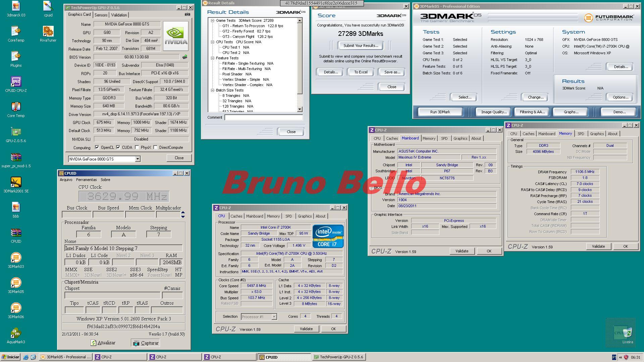Click the CPUID multiplier up arrow

(183, 212)
